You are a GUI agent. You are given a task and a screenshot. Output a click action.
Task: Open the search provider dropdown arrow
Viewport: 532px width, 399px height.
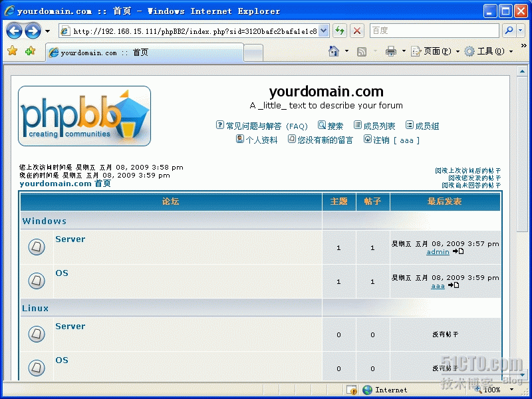click(x=521, y=31)
